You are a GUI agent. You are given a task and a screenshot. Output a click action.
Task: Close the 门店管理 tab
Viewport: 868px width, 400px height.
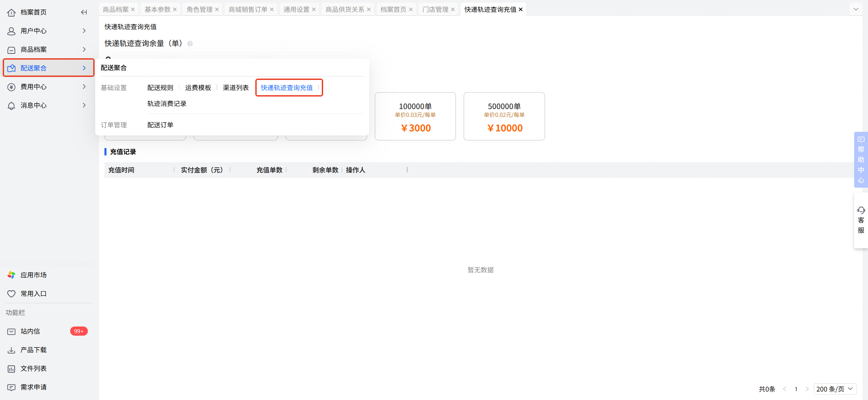tap(453, 9)
